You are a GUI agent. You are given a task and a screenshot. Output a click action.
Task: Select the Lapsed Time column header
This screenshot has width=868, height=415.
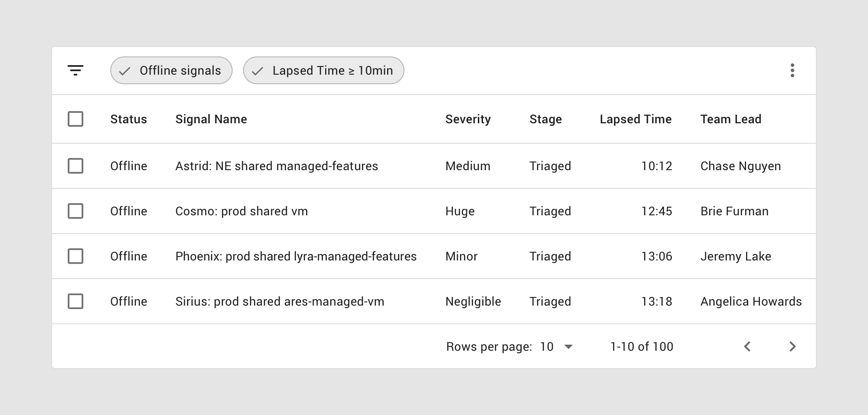[635, 119]
